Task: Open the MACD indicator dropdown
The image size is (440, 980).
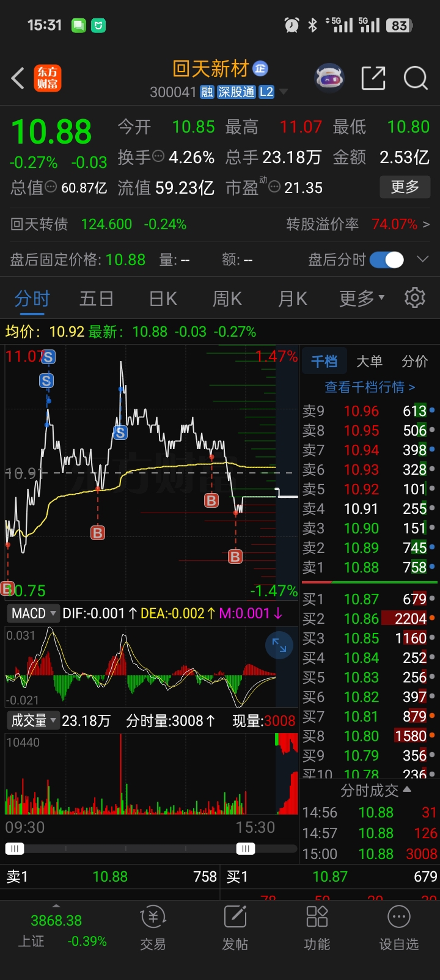Action: pyautogui.click(x=34, y=613)
